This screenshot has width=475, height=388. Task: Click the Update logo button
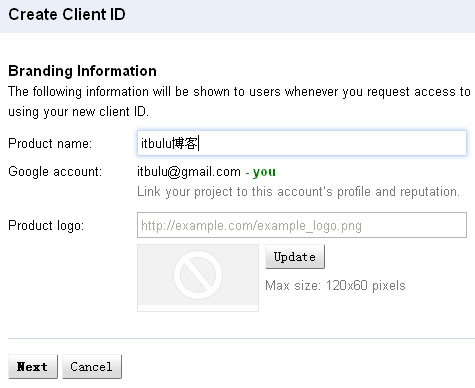pos(295,257)
